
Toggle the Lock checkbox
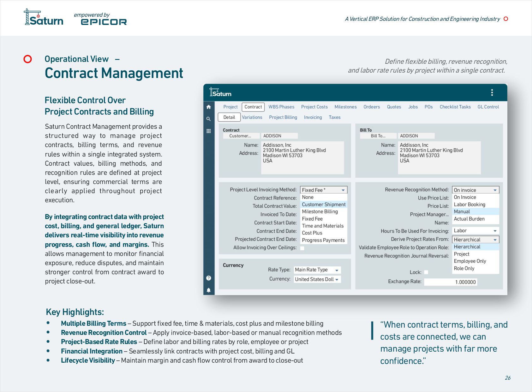(x=426, y=272)
